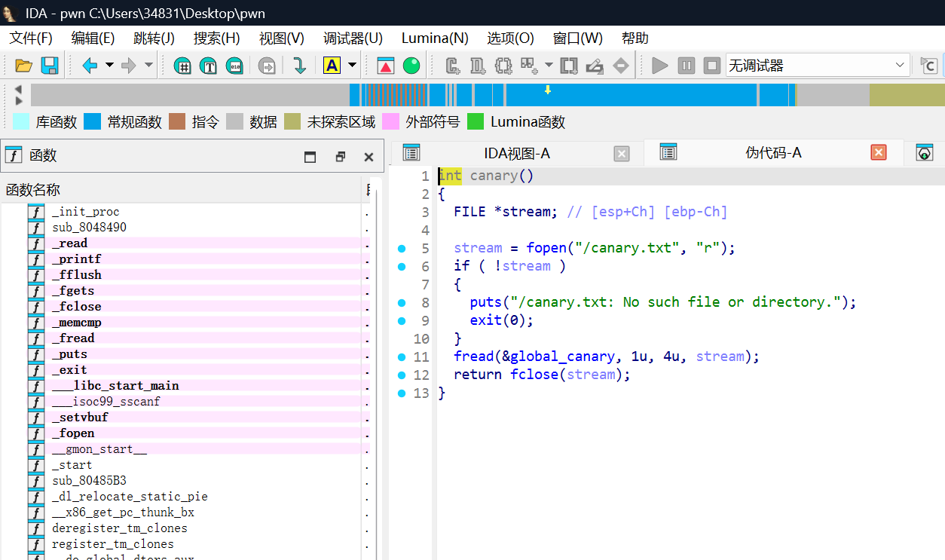Click the stop debugger button
945x560 pixels.
pos(712,66)
